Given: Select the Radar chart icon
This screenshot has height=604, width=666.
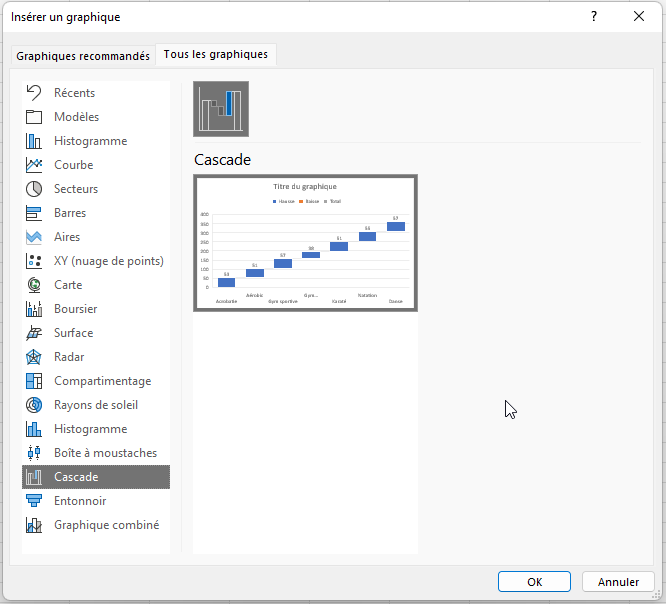Looking at the screenshot, I should pyautogui.click(x=34, y=357).
